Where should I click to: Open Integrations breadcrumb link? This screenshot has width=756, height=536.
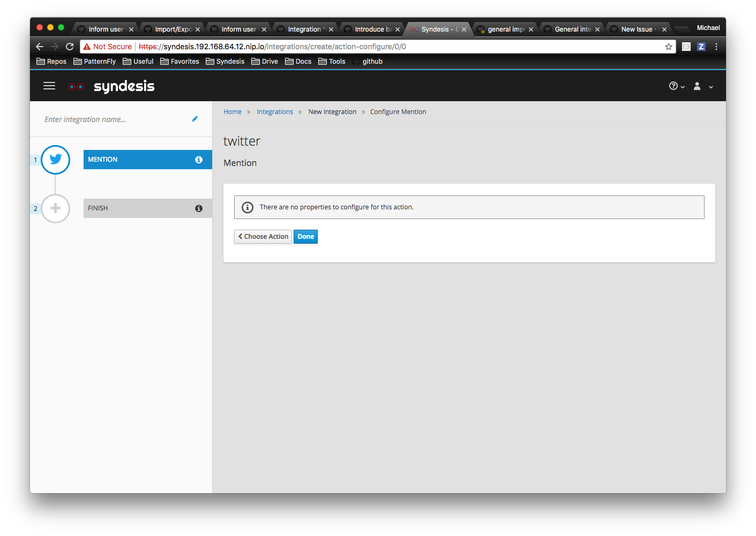point(275,112)
